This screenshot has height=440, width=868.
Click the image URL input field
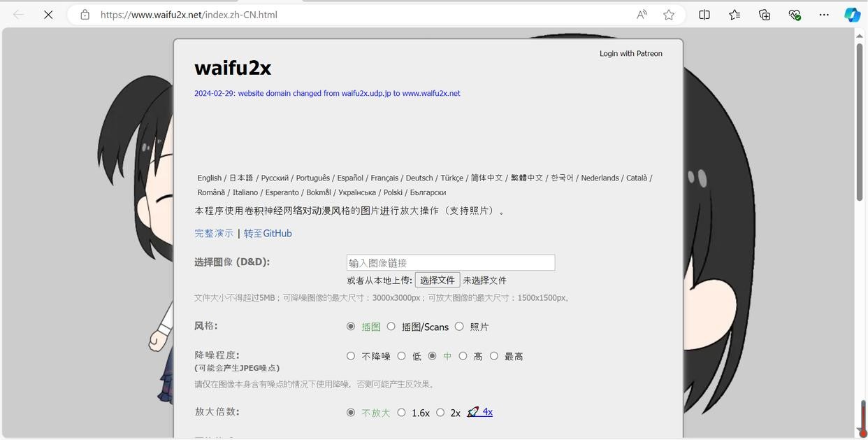[451, 263]
